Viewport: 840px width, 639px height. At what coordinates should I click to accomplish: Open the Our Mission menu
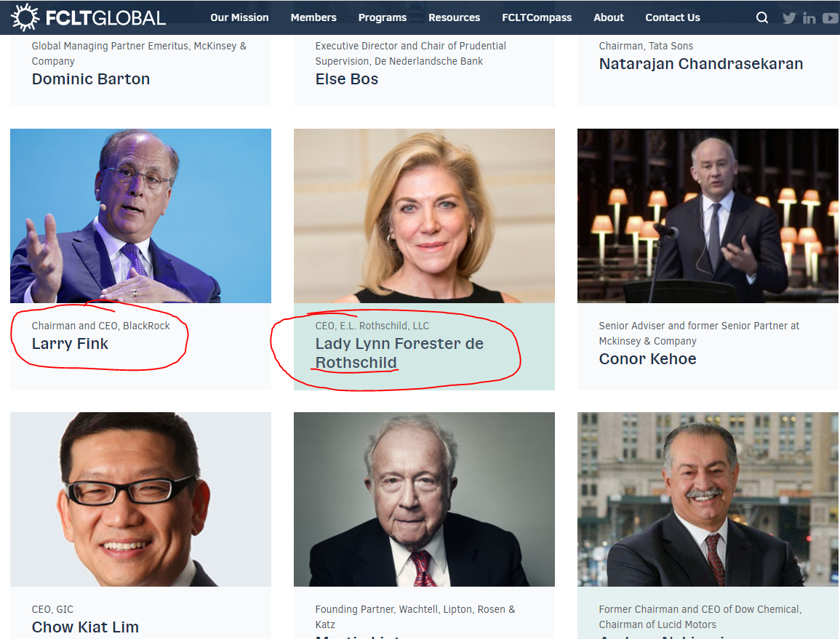tap(239, 17)
